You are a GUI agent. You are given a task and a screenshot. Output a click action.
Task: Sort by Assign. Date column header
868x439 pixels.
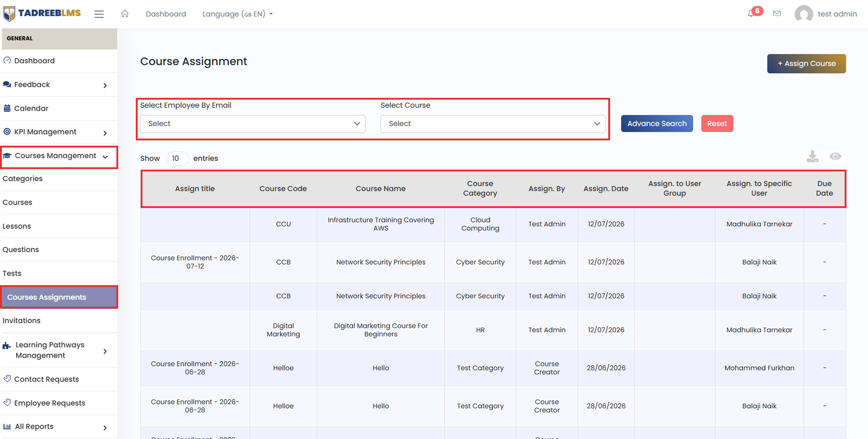point(606,188)
